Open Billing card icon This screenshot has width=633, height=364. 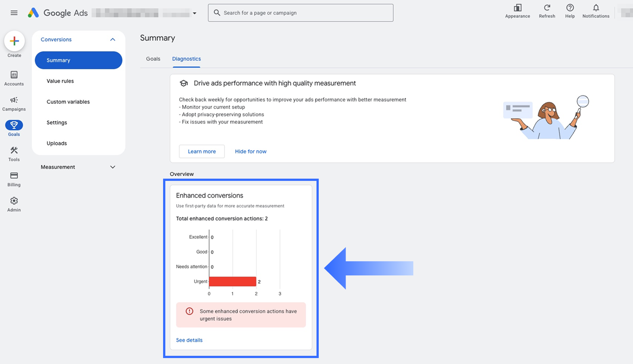pyautogui.click(x=14, y=176)
